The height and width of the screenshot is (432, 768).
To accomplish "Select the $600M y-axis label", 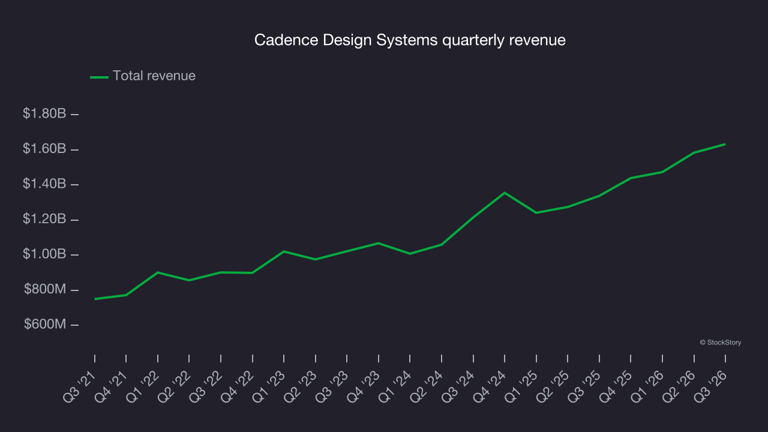I will pos(45,324).
